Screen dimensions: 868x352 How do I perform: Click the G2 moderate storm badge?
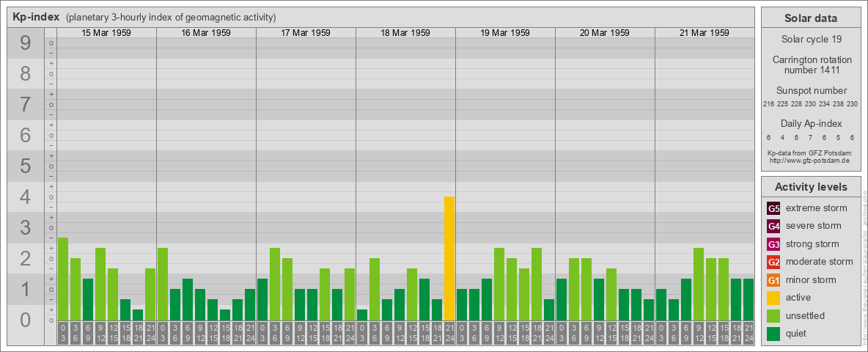pyautogui.click(x=773, y=263)
